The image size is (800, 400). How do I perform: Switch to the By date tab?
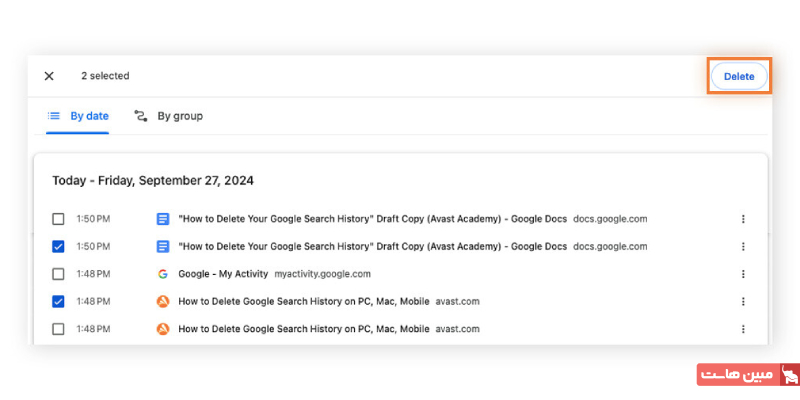(x=79, y=116)
